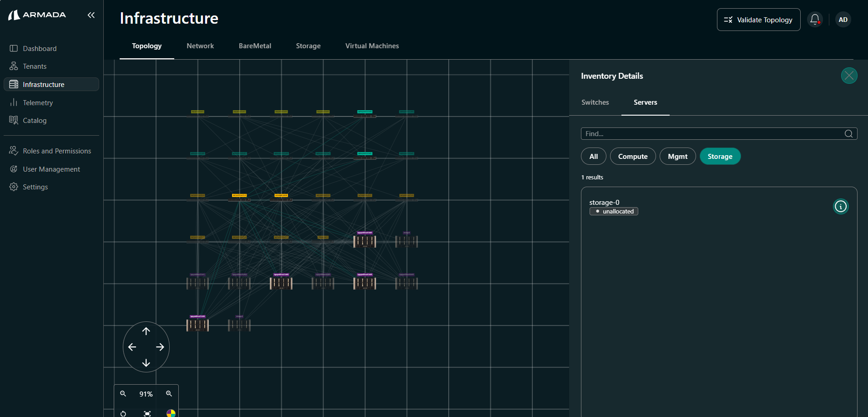Switch to the Switches tab

click(595, 102)
